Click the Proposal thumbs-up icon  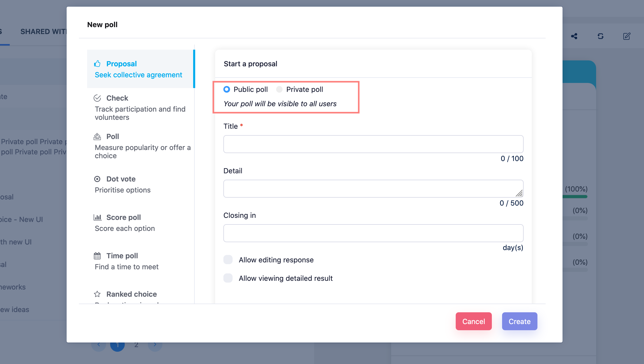pos(97,63)
